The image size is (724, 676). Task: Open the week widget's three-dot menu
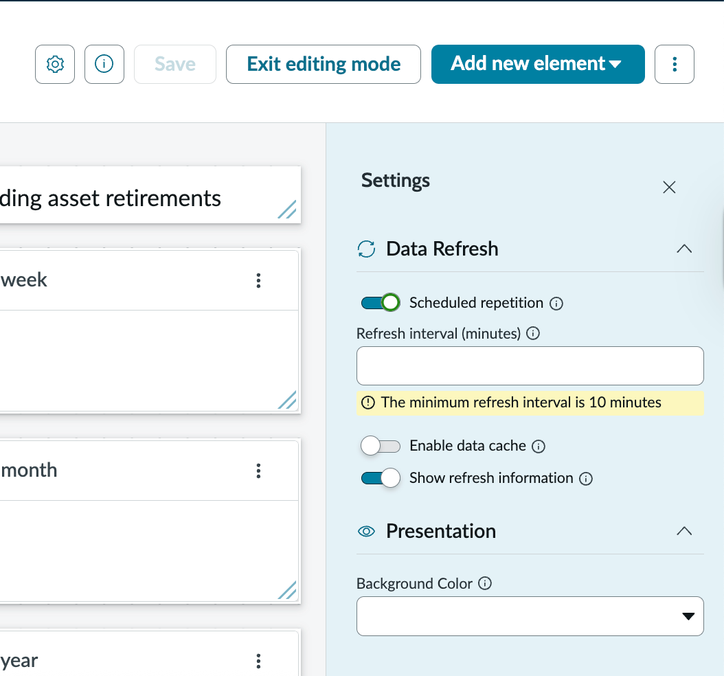258,281
